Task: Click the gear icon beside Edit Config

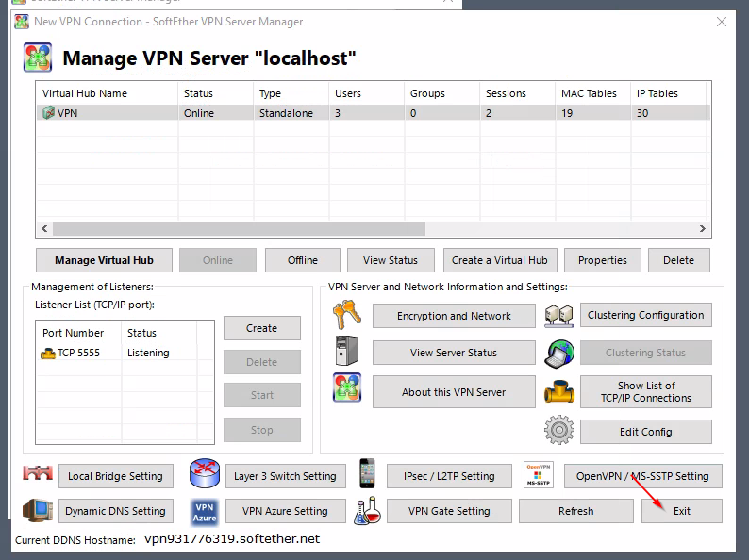Action: [x=558, y=430]
